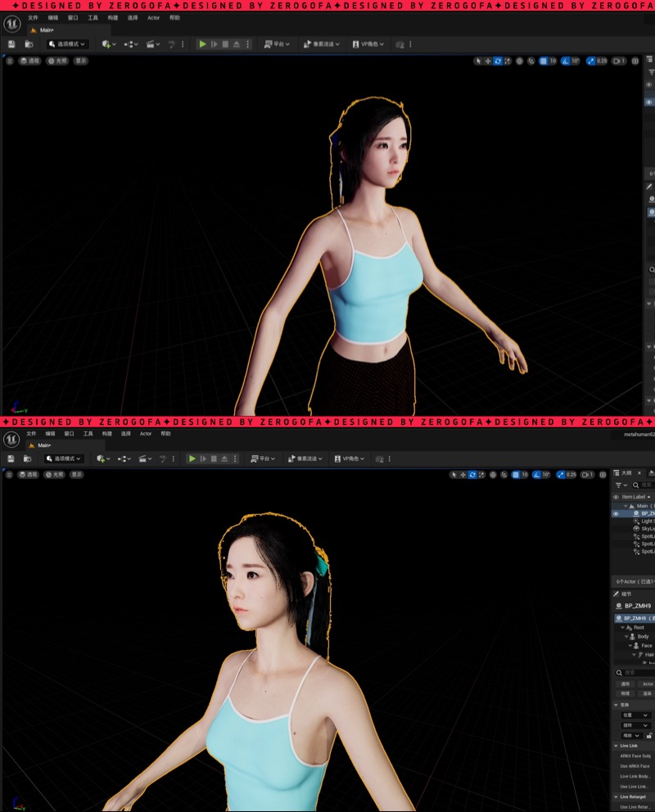Image resolution: width=655 pixels, height=812 pixels.
Task: Click the 通用 filter button in Details
Action: 626,683
